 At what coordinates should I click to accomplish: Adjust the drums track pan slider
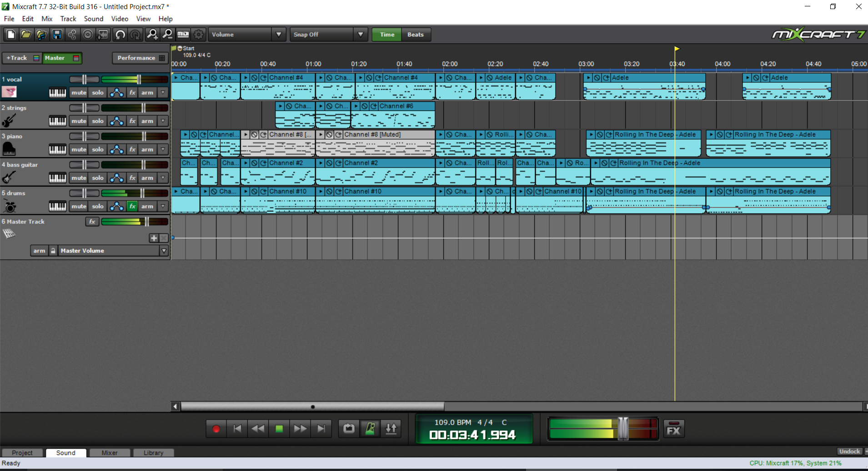point(84,193)
